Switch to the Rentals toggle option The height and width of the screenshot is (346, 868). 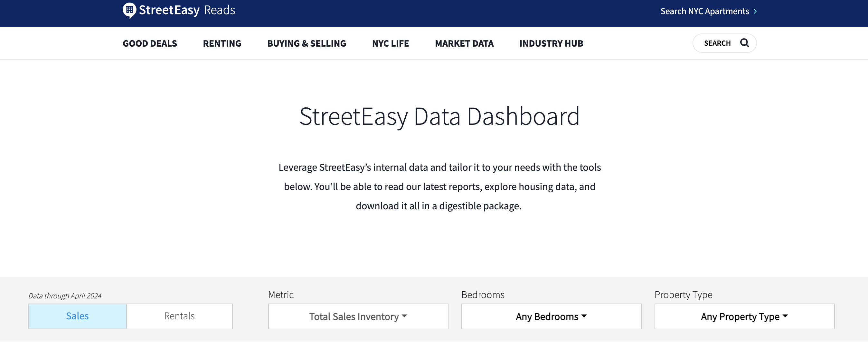pyautogui.click(x=179, y=316)
